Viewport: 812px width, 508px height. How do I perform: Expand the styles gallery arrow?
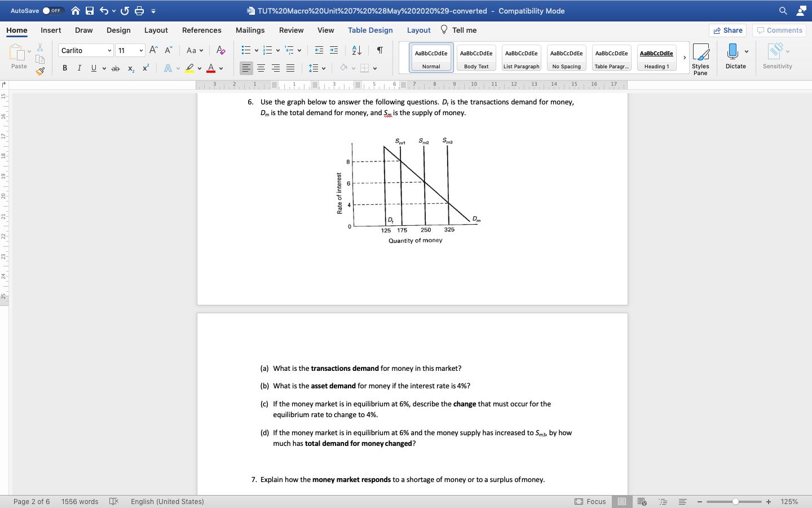click(x=685, y=58)
